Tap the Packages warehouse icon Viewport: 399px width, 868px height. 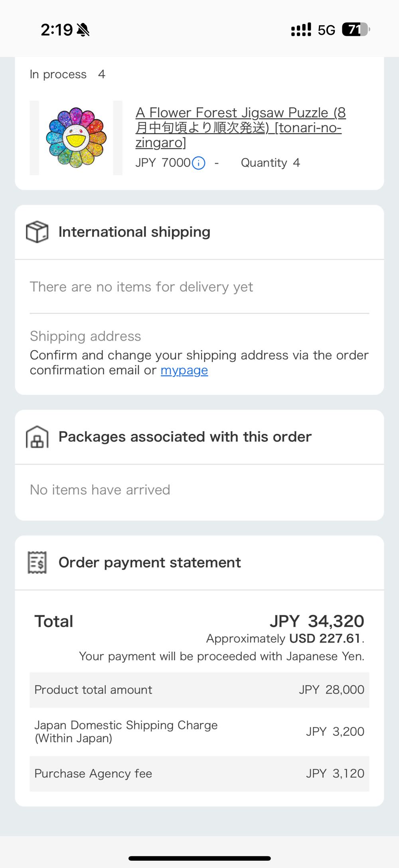point(37,437)
